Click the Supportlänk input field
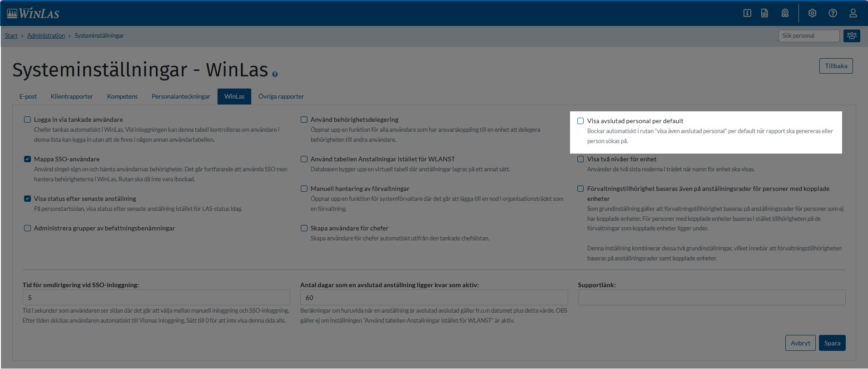 pos(712,298)
